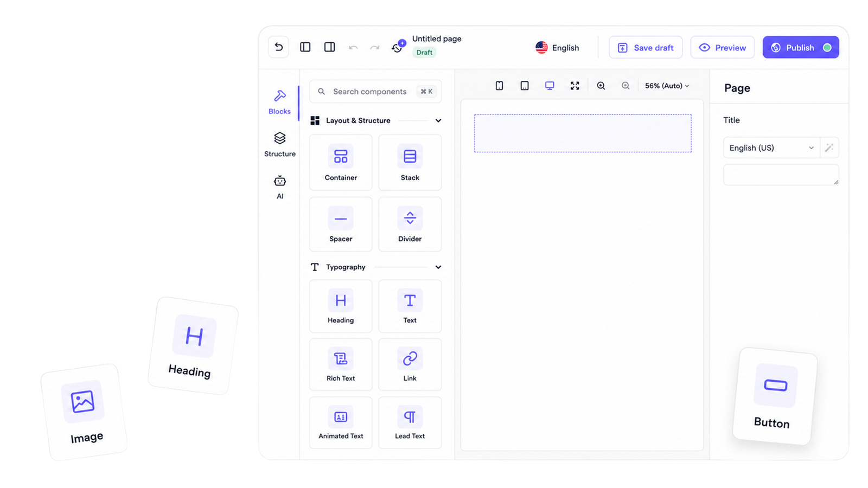Image resolution: width=868 pixels, height=488 pixels.
Task: Click the undo arrow icon
Action: pyautogui.click(x=353, y=48)
